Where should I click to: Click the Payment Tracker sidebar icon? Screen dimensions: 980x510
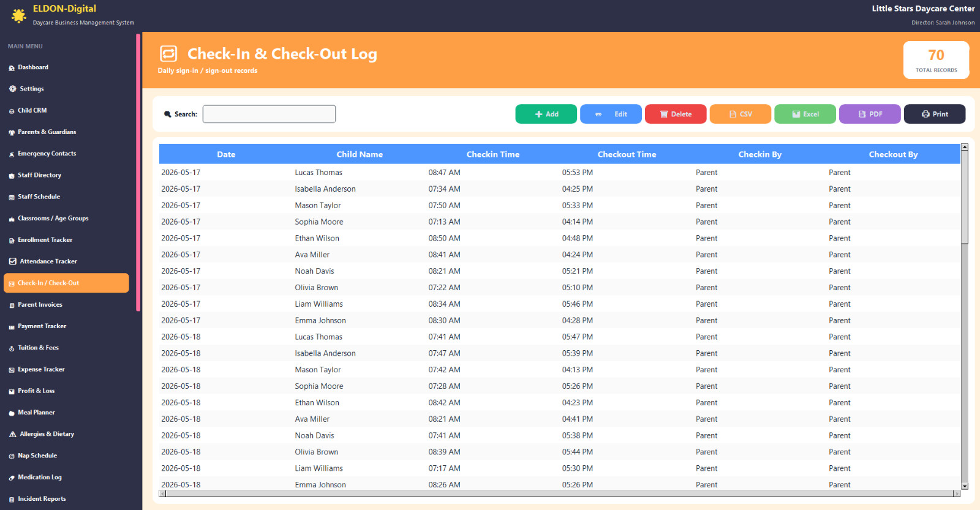(x=12, y=327)
